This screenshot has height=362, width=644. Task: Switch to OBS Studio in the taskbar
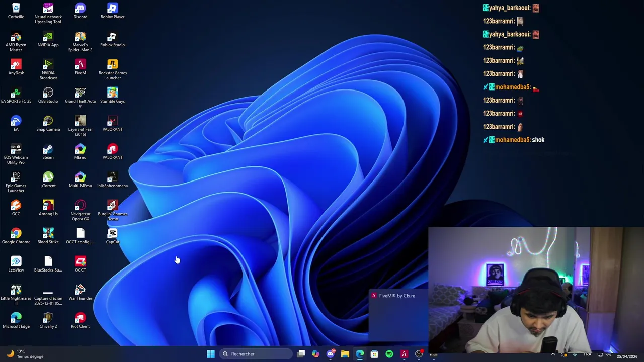[419, 354]
